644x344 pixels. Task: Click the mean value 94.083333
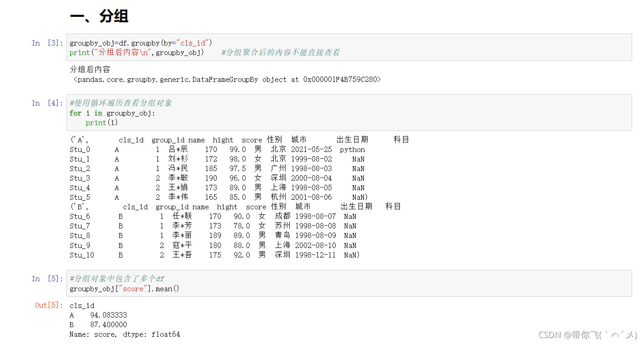click(x=108, y=315)
